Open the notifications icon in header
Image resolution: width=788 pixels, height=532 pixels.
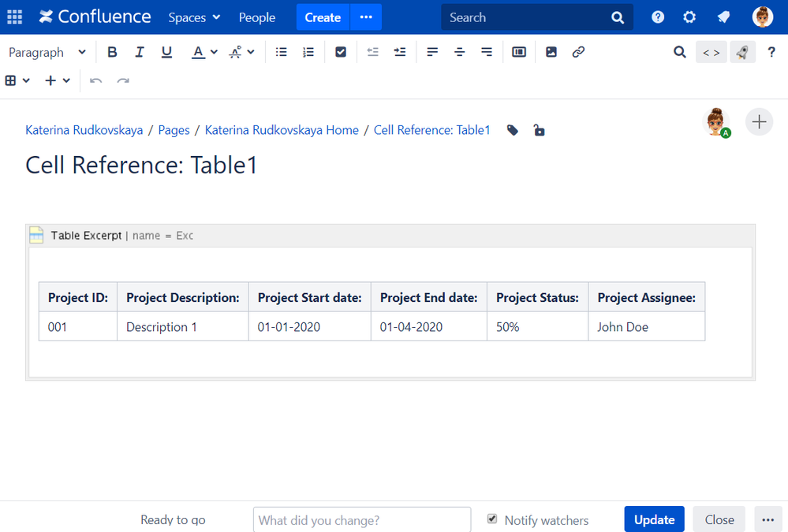[723, 17]
